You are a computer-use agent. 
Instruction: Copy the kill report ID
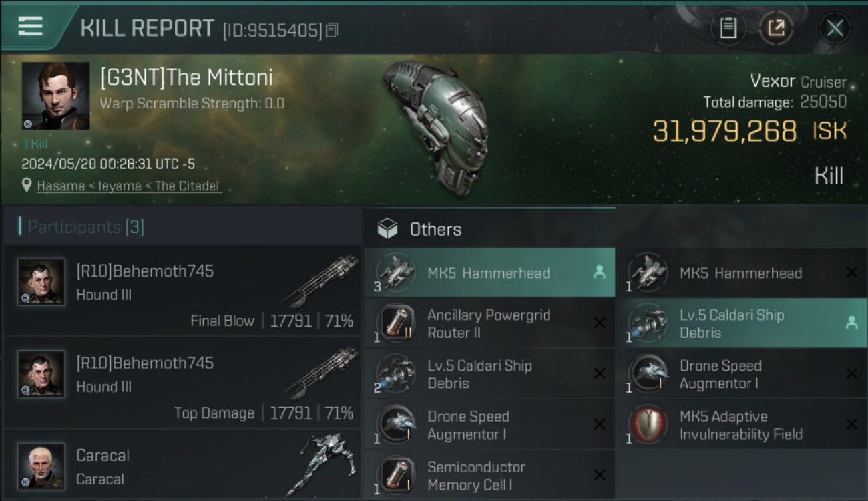333,31
